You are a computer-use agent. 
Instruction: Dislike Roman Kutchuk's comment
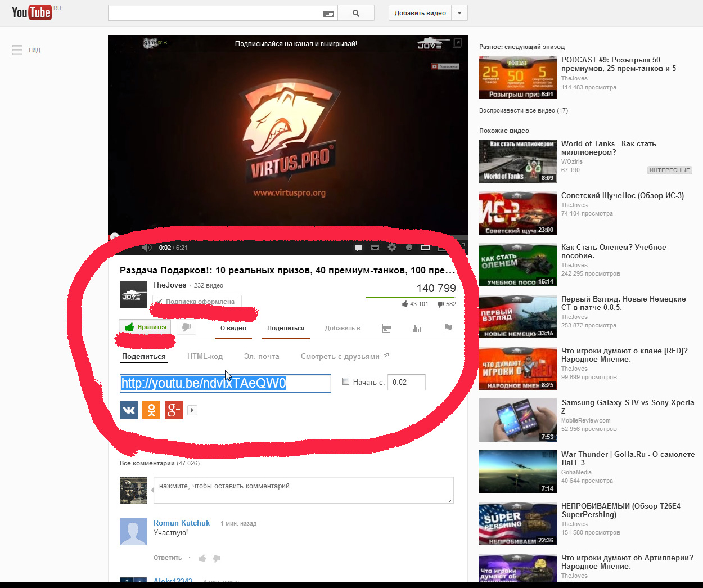pos(217,558)
